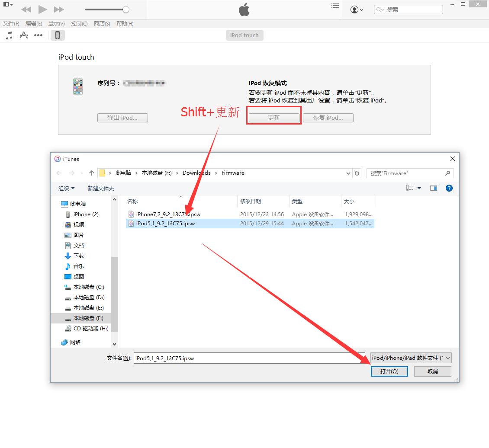
Task: Click the fast-forward playback button
Action: coord(58,10)
